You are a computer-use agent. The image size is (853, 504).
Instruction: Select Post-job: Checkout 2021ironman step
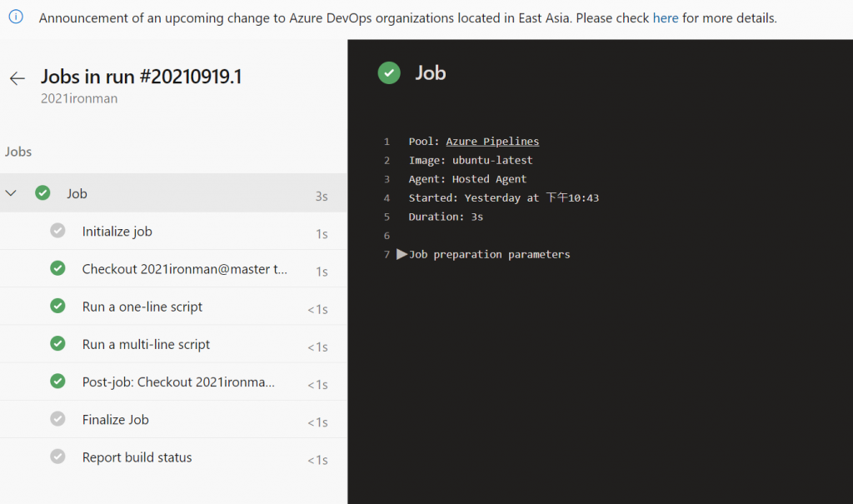(x=178, y=382)
